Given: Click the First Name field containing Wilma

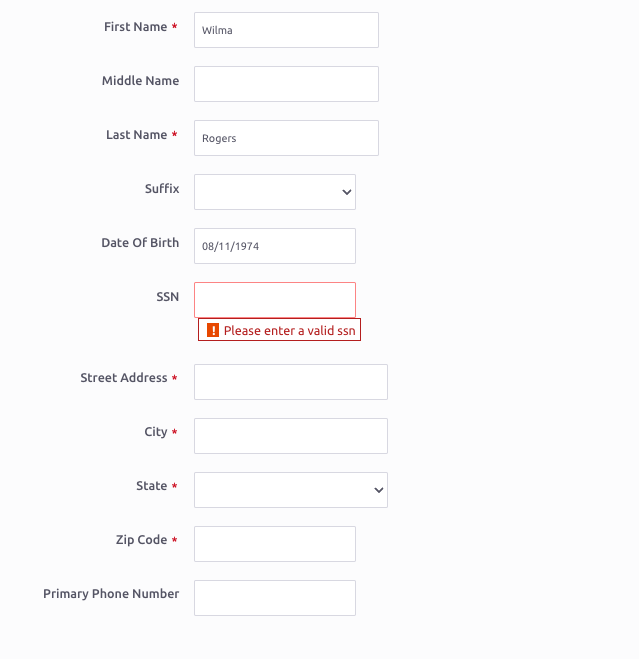Looking at the screenshot, I should [286, 30].
